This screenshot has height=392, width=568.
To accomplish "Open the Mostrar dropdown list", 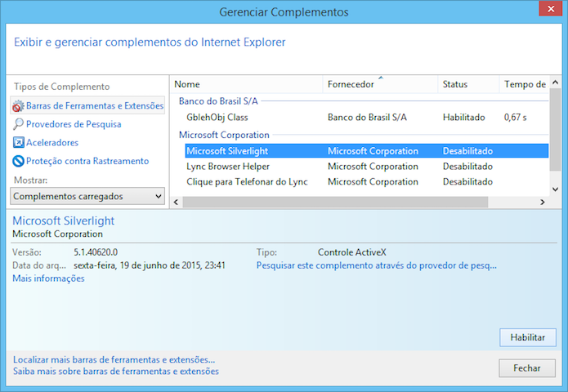I will pyautogui.click(x=88, y=196).
